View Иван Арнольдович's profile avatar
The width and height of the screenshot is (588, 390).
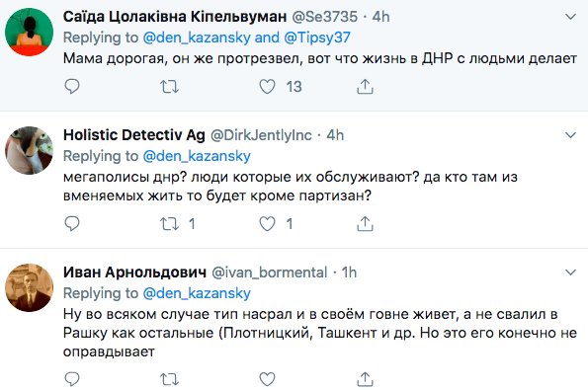29,287
